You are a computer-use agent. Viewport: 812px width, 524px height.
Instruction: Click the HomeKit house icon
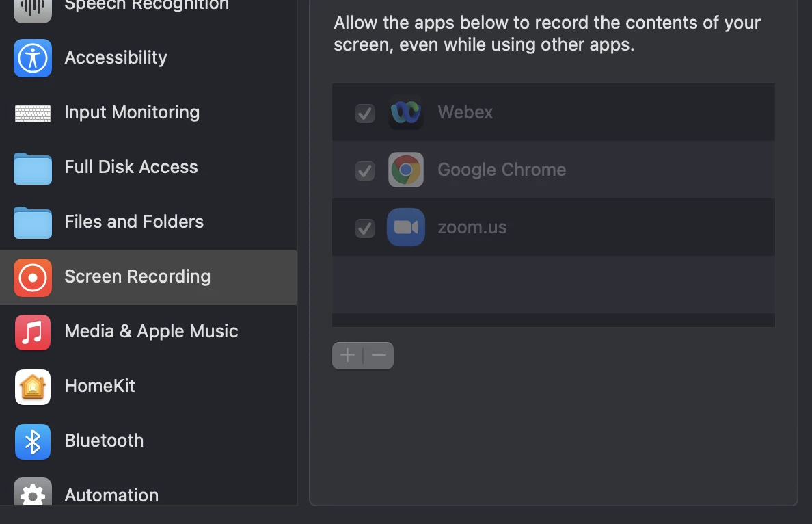[x=33, y=387]
